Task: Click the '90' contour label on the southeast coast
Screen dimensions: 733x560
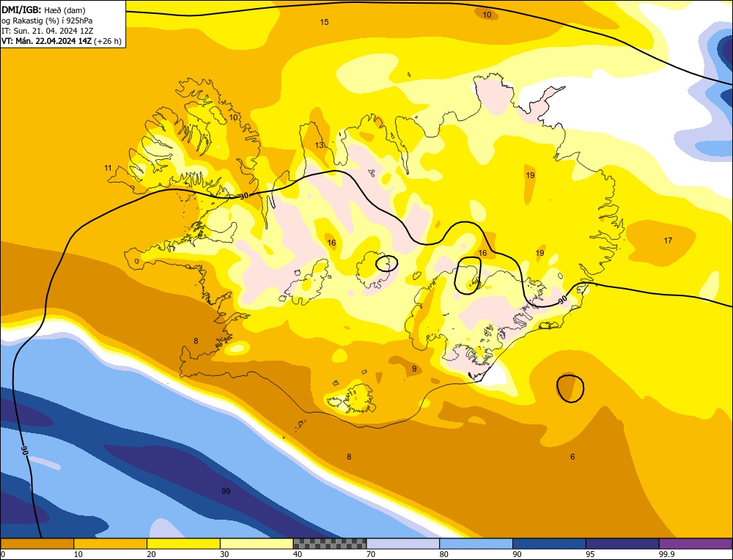Action: 563,299
